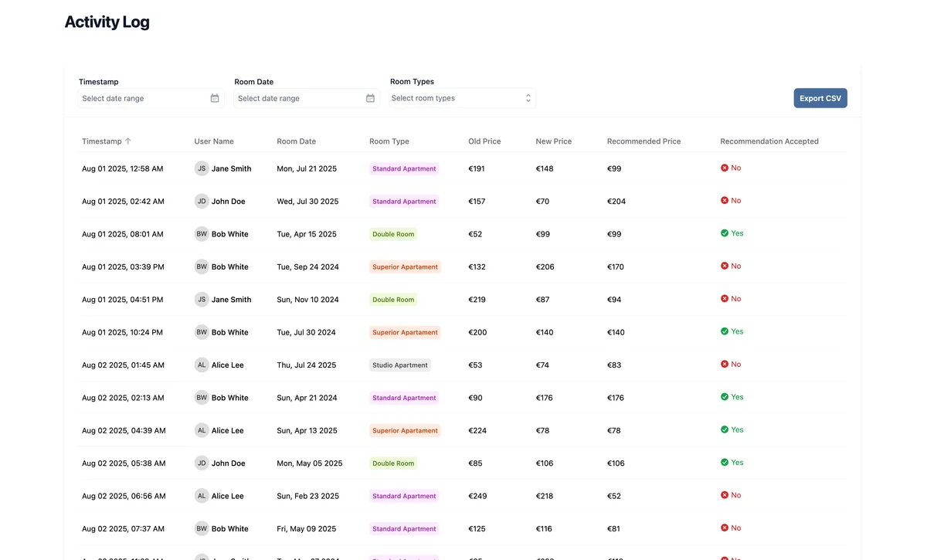This screenshot has width=927, height=560.
Task: Click the red No icon for €191 row
Action: point(725,168)
